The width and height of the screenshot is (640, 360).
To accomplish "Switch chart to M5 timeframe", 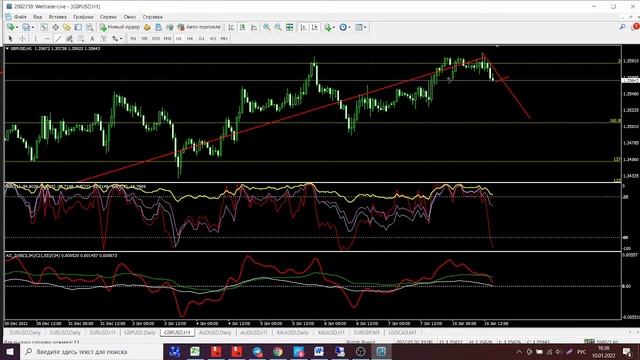I will [144, 38].
